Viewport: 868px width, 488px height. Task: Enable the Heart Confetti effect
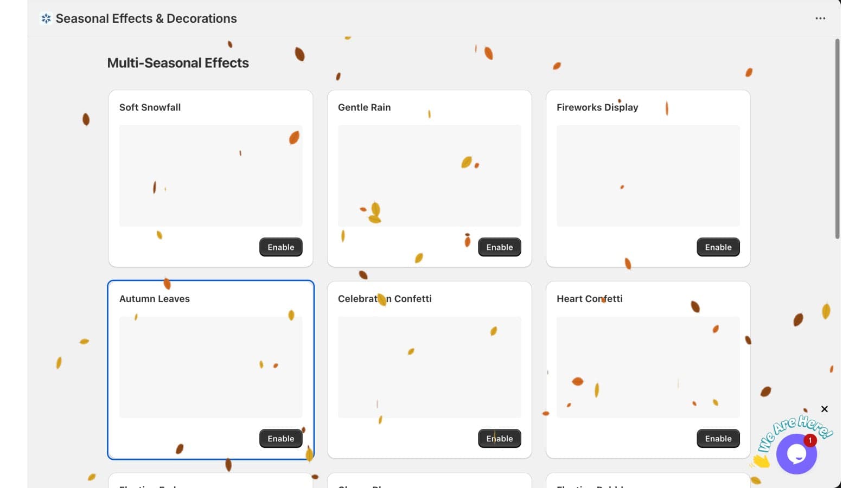click(718, 439)
